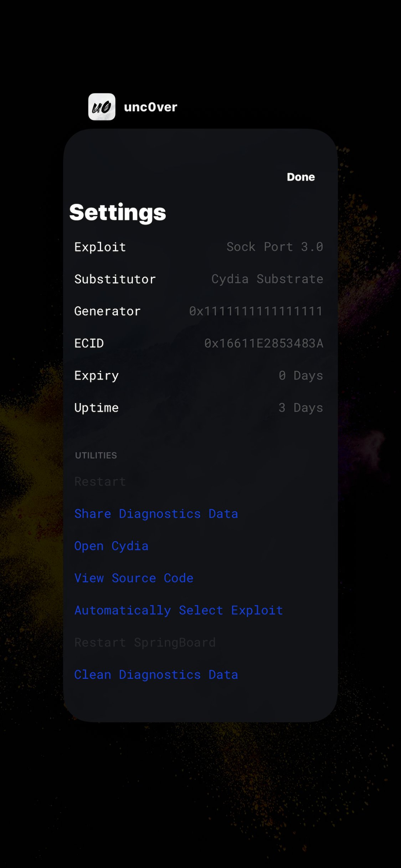Viewport: 401px width, 868px height.
Task: Tap the dimmed Restart option
Action: [x=100, y=482]
